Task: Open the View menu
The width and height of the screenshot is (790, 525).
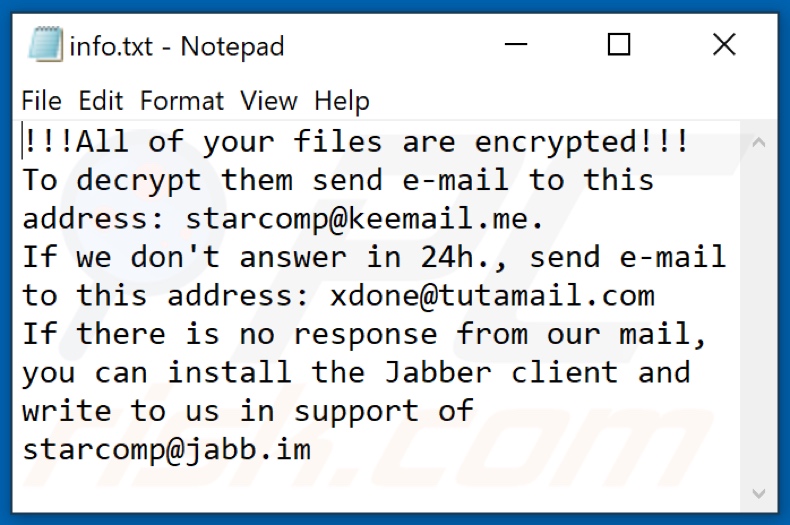Action: (269, 101)
